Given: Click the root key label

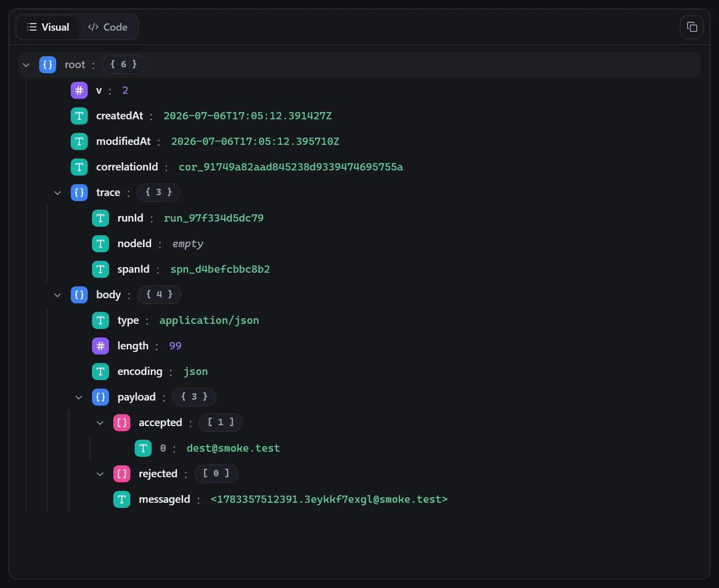Looking at the screenshot, I should pos(75,65).
